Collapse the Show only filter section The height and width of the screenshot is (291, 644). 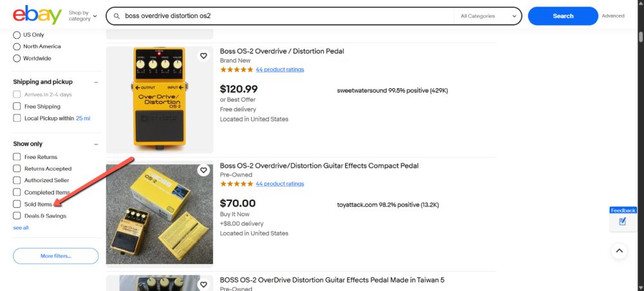[96, 144]
